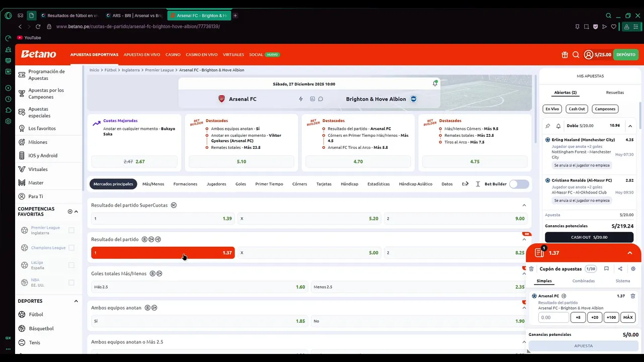Image resolution: width=644 pixels, height=362 pixels.
Task: Open Master in the left sidebar
Action: pyautogui.click(x=36, y=183)
